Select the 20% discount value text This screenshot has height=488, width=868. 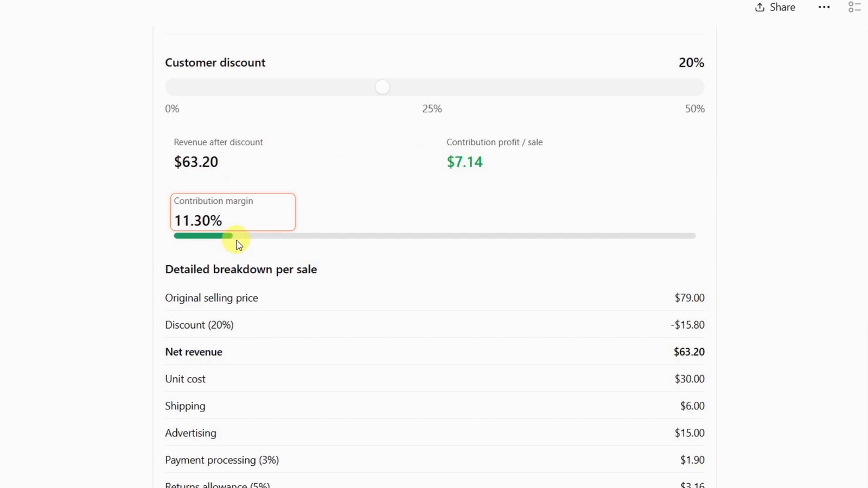691,62
